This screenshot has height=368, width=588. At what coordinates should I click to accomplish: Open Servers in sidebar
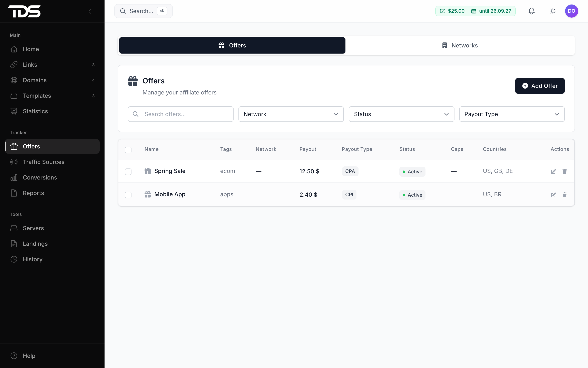pyautogui.click(x=52, y=228)
